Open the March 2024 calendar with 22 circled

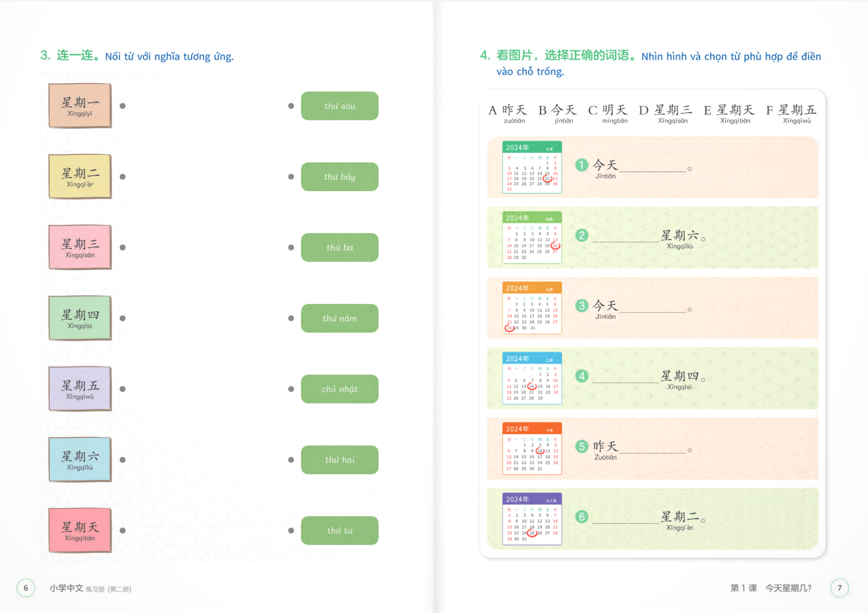[532, 167]
